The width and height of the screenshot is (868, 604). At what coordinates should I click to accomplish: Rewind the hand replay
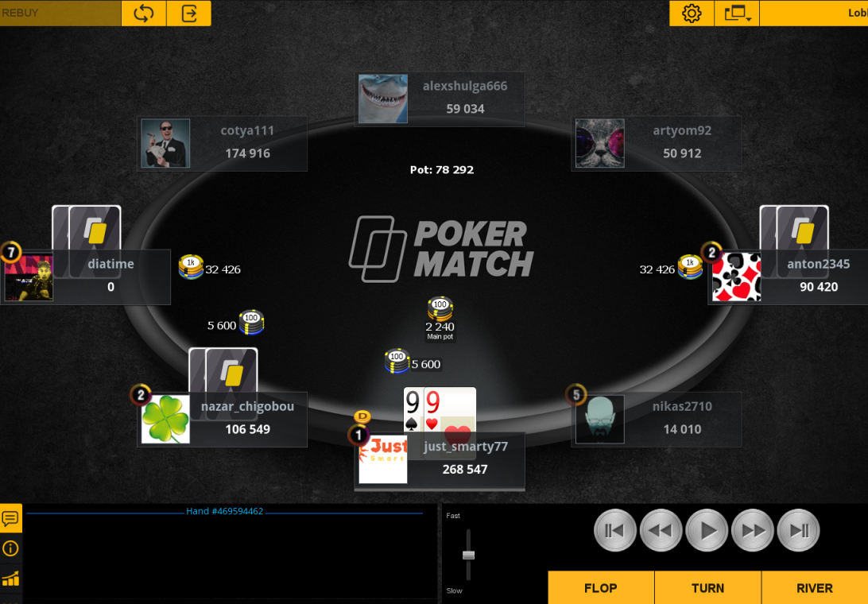point(661,530)
